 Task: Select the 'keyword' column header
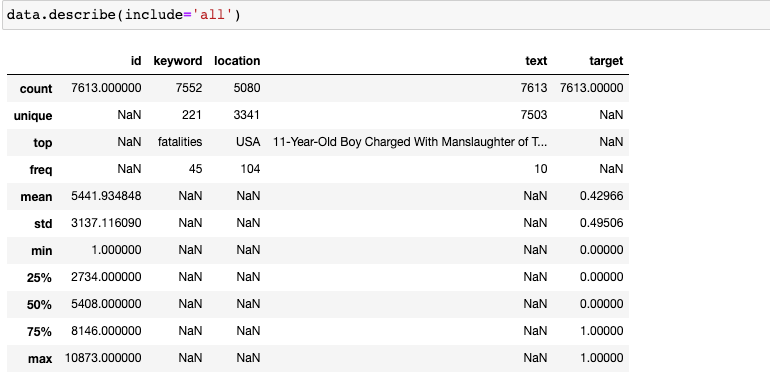pyautogui.click(x=178, y=61)
